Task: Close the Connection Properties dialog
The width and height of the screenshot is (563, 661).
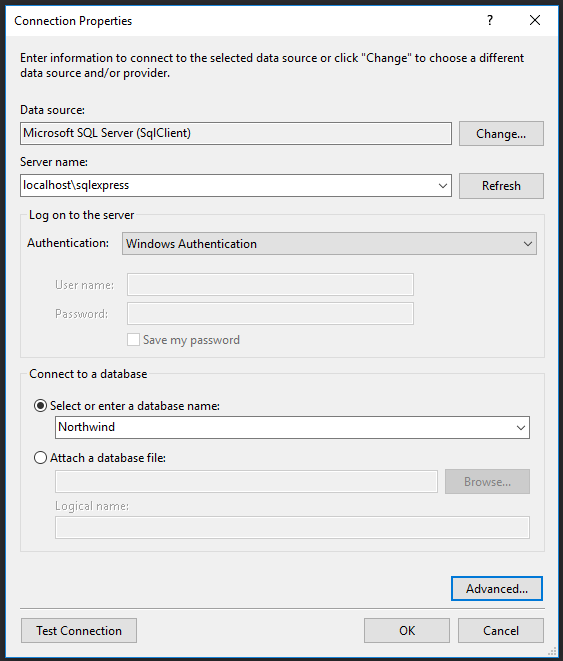Action: pos(535,20)
